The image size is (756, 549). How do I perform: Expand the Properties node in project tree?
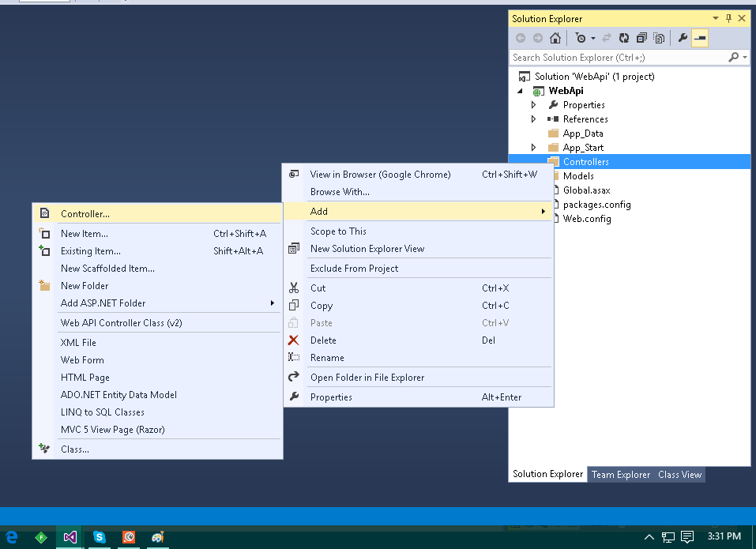[x=533, y=105]
